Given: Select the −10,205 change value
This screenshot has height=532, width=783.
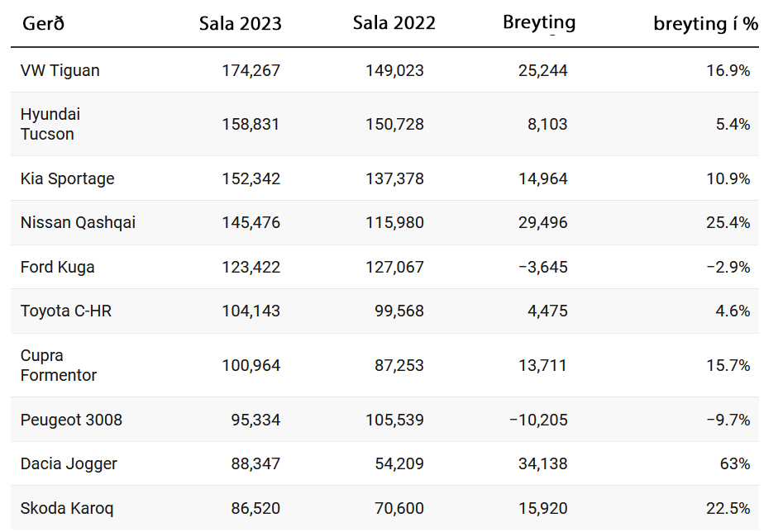Looking at the screenshot, I should click(x=538, y=420).
